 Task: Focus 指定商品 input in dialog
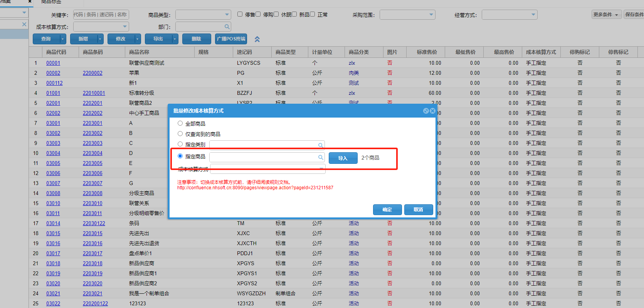(264, 157)
